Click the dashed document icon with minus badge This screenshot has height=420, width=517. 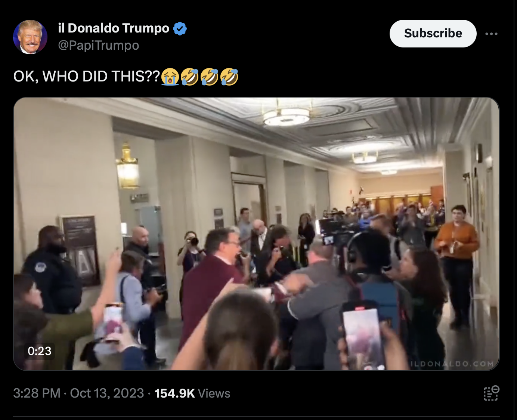point(491,393)
